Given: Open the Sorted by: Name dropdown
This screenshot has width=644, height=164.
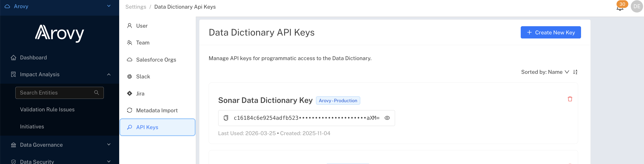Looking at the screenshot, I should (x=545, y=72).
